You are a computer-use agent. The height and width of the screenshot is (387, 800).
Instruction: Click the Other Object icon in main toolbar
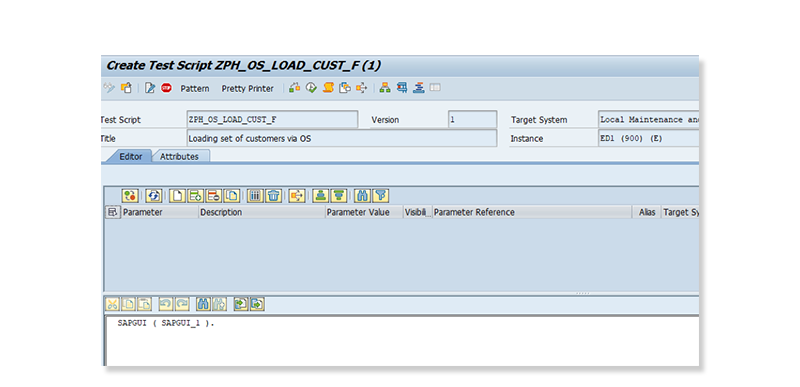126,88
